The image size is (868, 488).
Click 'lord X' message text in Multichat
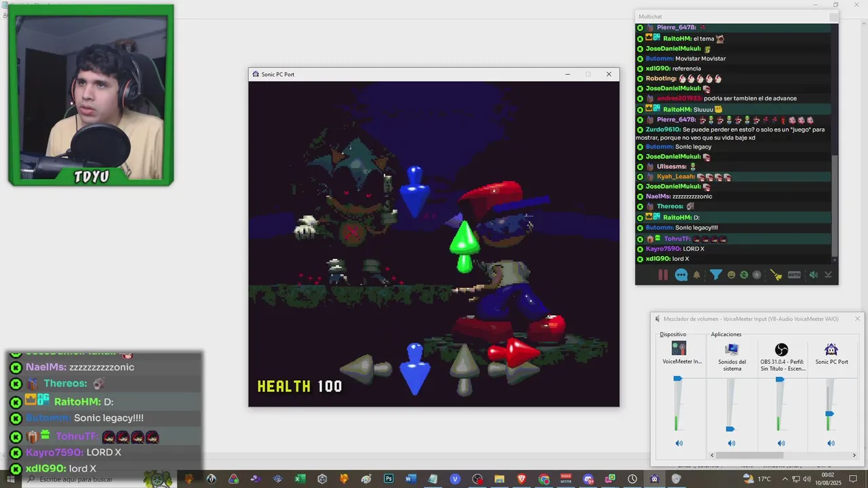coord(681,259)
